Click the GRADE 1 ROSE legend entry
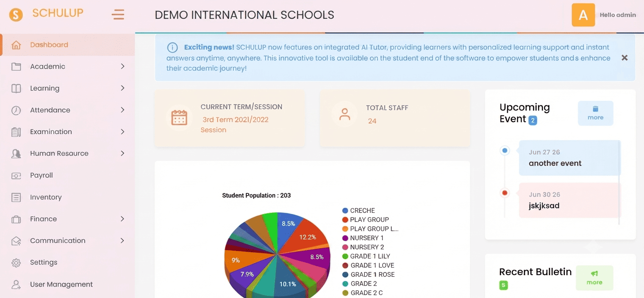Screen dimensions: 644x298 pos(368,275)
